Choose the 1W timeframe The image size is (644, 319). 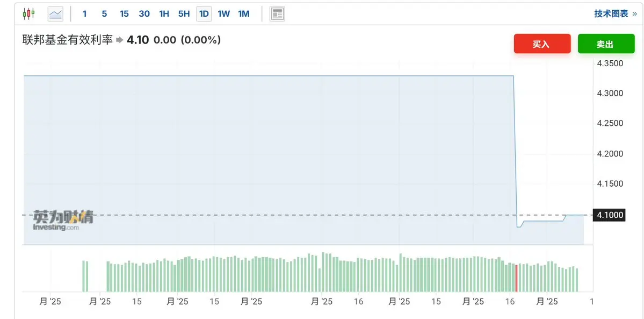(224, 14)
